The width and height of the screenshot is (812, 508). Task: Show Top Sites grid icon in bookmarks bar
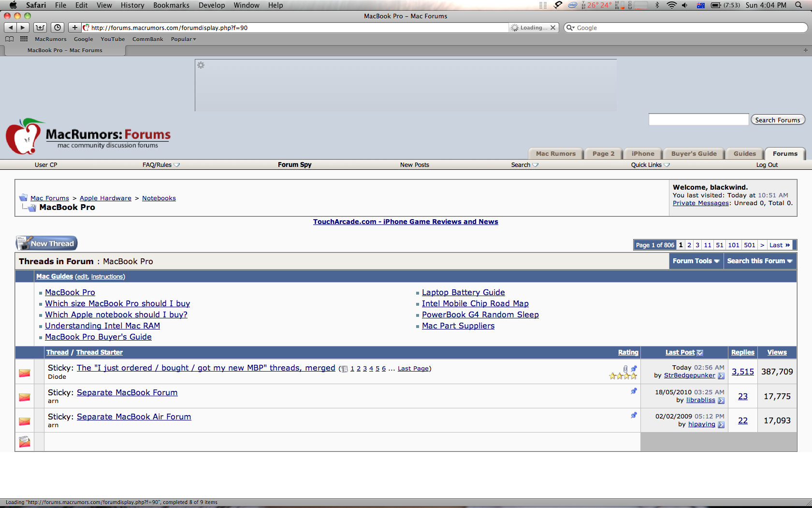pos(24,39)
